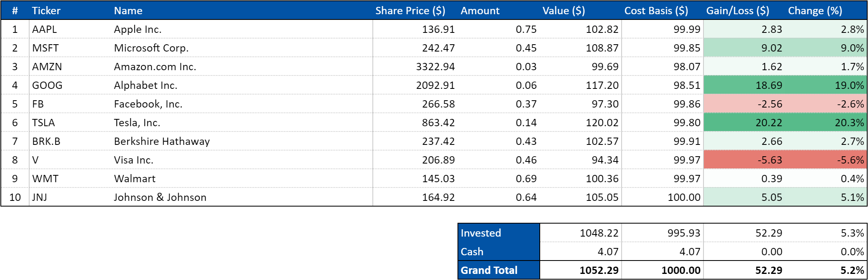Select the Value ($) header cell
Viewport: 868px width, 280px height.
tap(581, 11)
